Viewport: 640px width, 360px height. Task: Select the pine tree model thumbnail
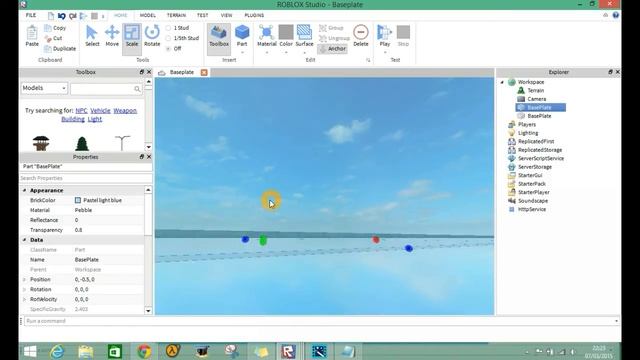(x=82, y=143)
